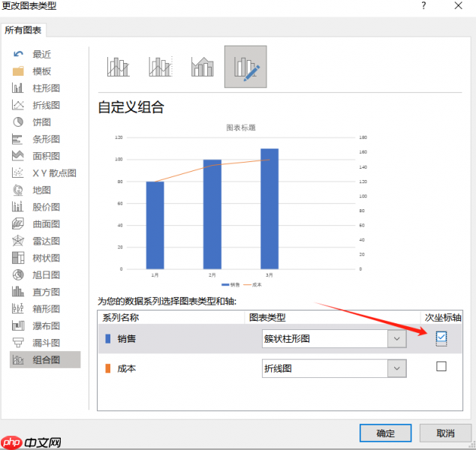Click the blue 销售 series color swatch
The height and width of the screenshot is (450, 476).
click(107, 339)
